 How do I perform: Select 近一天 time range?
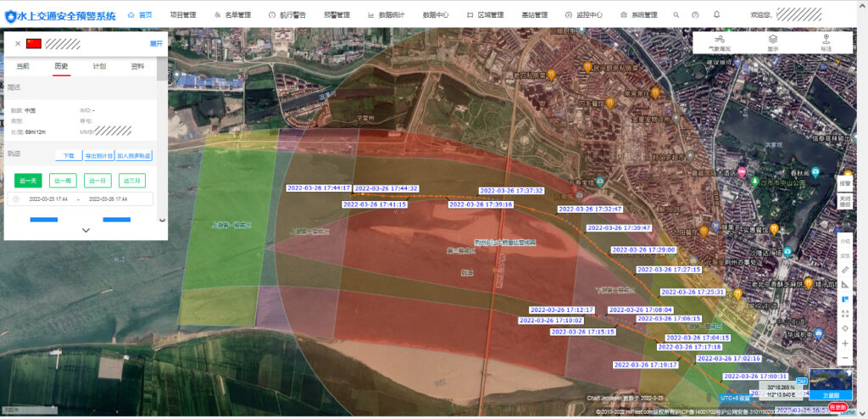(28, 180)
